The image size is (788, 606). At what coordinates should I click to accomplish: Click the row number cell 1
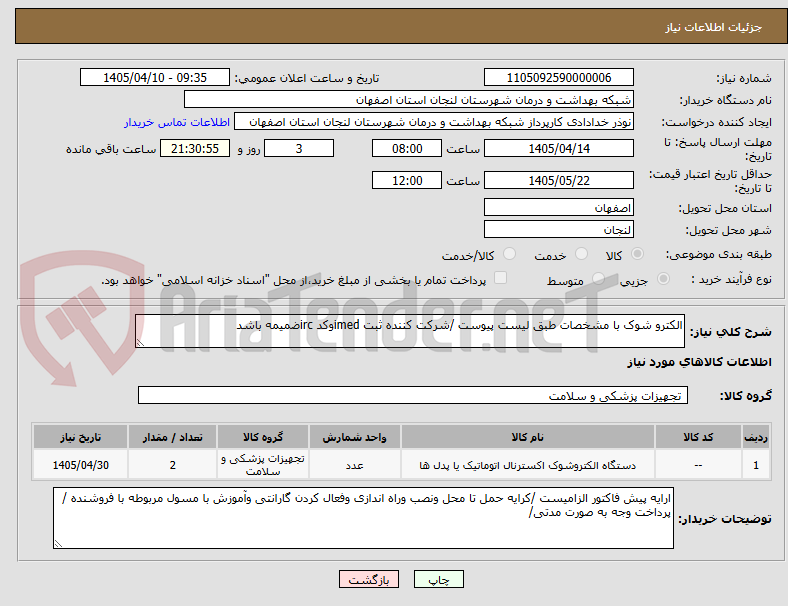point(755,465)
